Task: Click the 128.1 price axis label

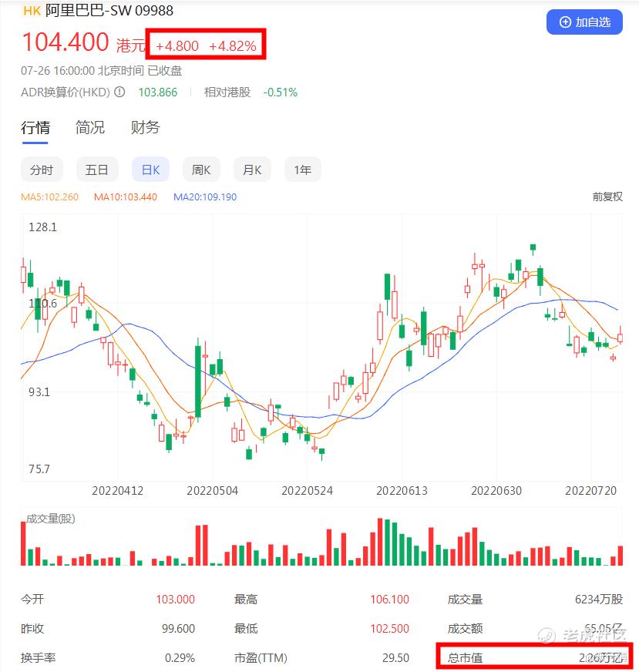Action: click(x=42, y=227)
